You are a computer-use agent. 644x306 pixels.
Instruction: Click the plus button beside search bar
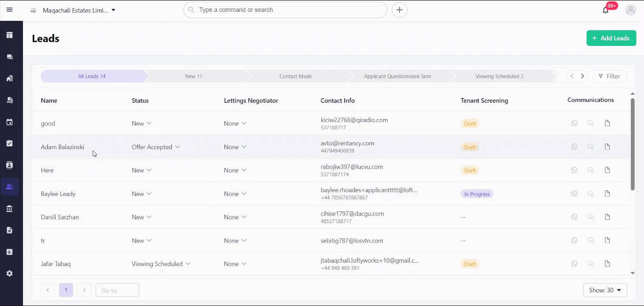pyautogui.click(x=399, y=10)
